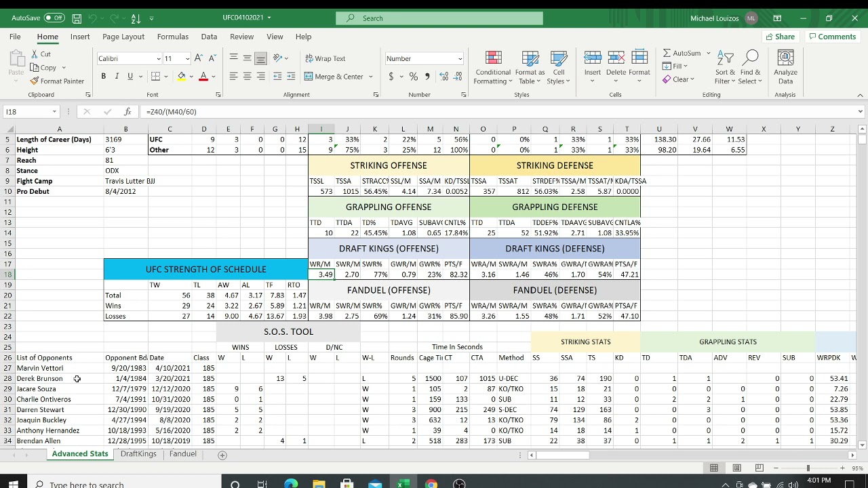
Task: Open the Borders dropdown arrow
Action: [167, 77]
